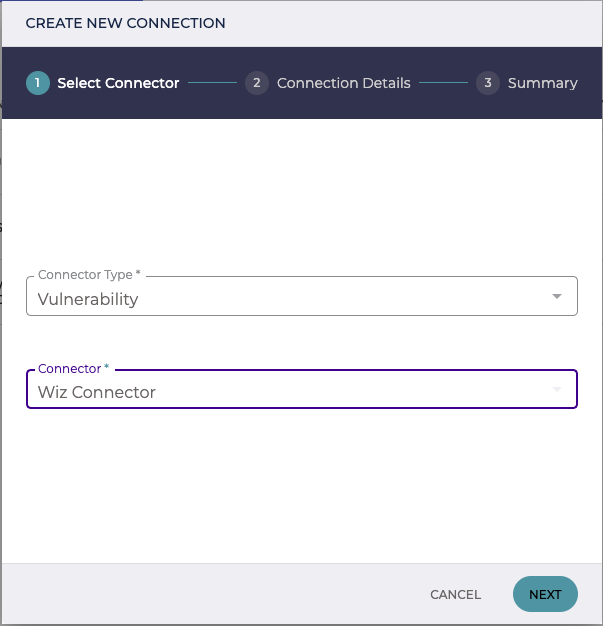Jump to the Connection Details step
This screenshot has height=626, width=603.
pyautogui.click(x=343, y=83)
